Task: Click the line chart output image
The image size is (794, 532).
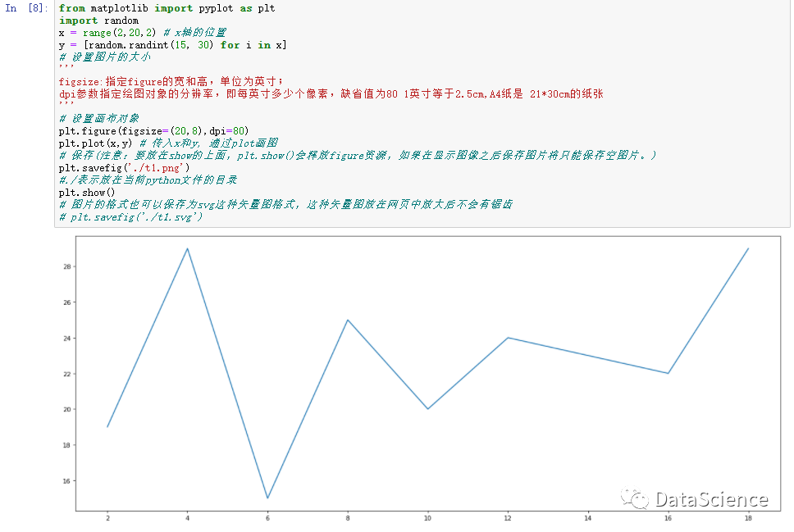Action: click(x=421, y=379)
